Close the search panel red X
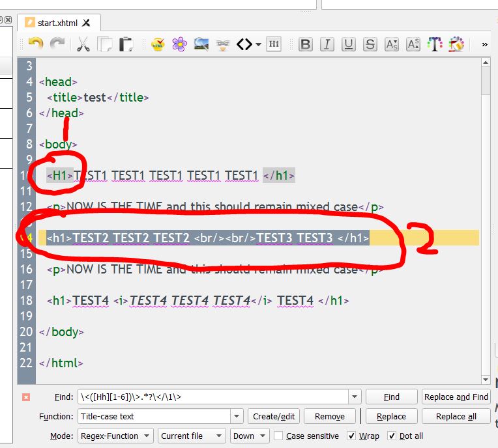Screen dimensions: 498x448 (26, 397)
